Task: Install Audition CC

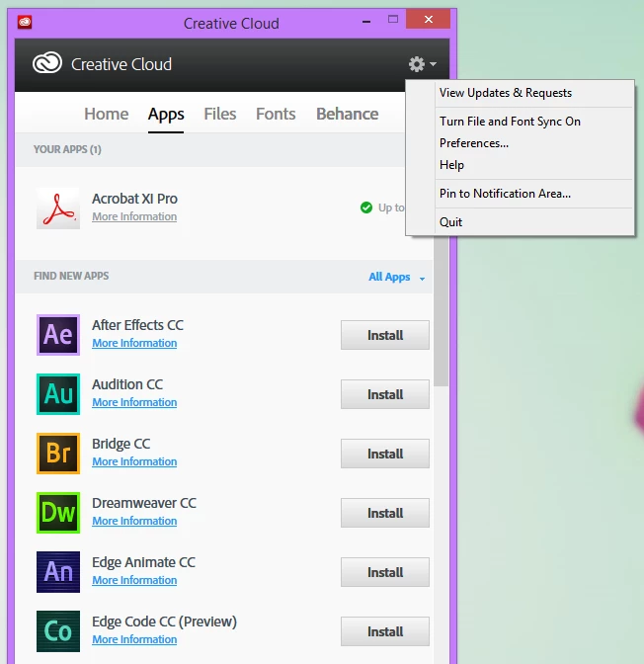Action: (385, 394)
